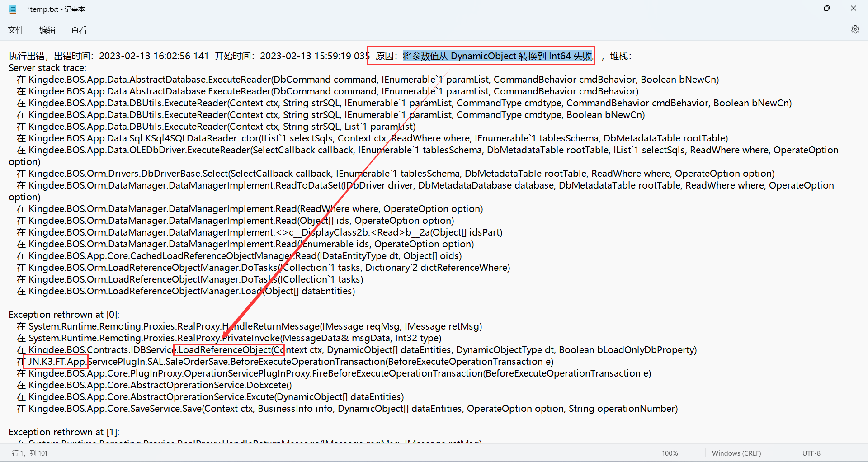Image resolution: width=868 pixels, height=462 pixels.
Task: Click the UTF-8 encoding indicator
Action: coord(811,453)
